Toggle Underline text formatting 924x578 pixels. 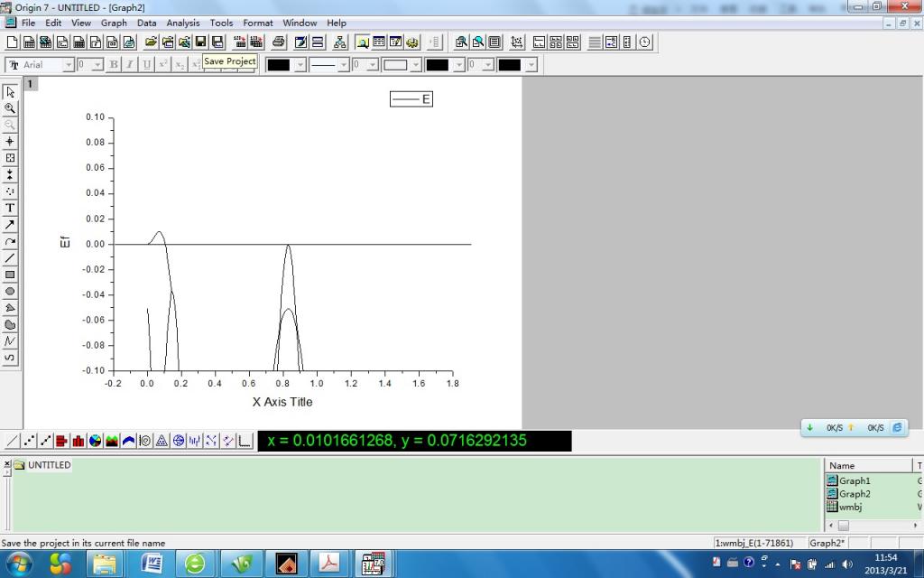pyautogui.click(x=147, y=65)
